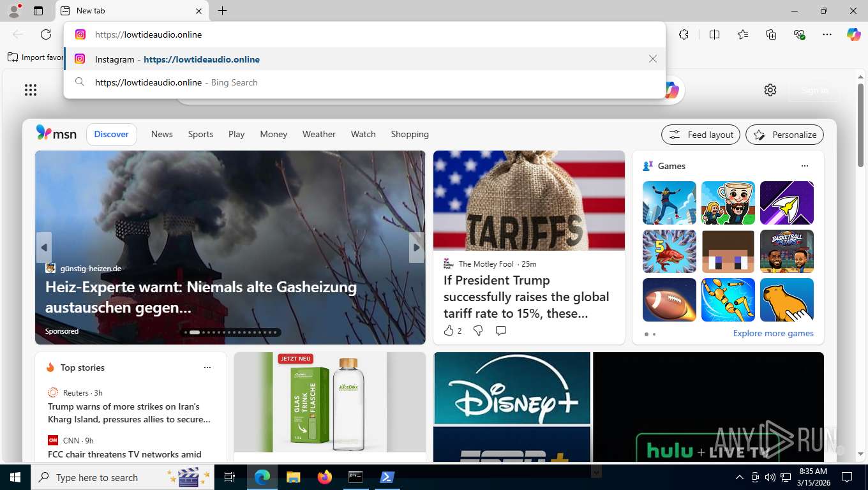The image size is (868, 490).
Task: Open the News tab
Action: point(162,134)
